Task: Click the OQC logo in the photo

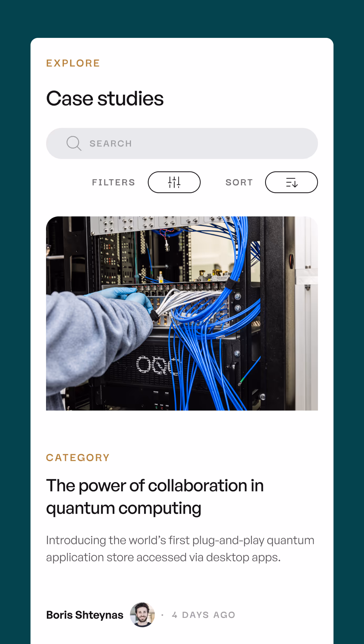Action: (x=158, y=365)
